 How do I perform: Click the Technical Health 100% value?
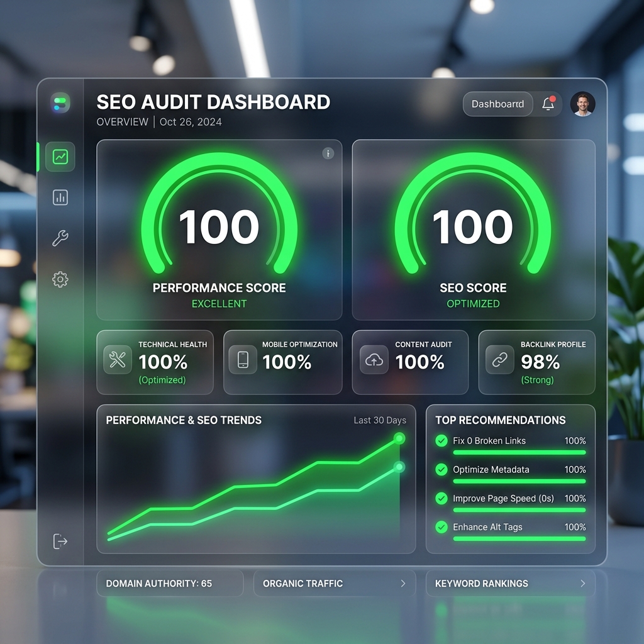point(163,362)
